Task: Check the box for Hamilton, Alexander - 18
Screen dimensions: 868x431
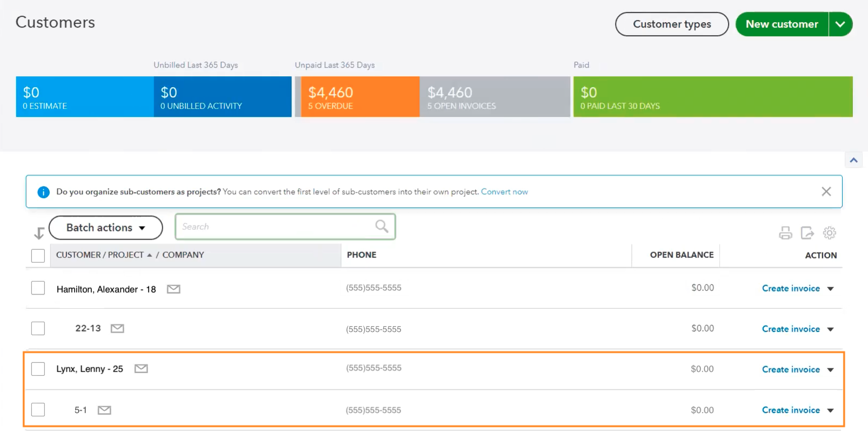Action: tap(38, 288)
